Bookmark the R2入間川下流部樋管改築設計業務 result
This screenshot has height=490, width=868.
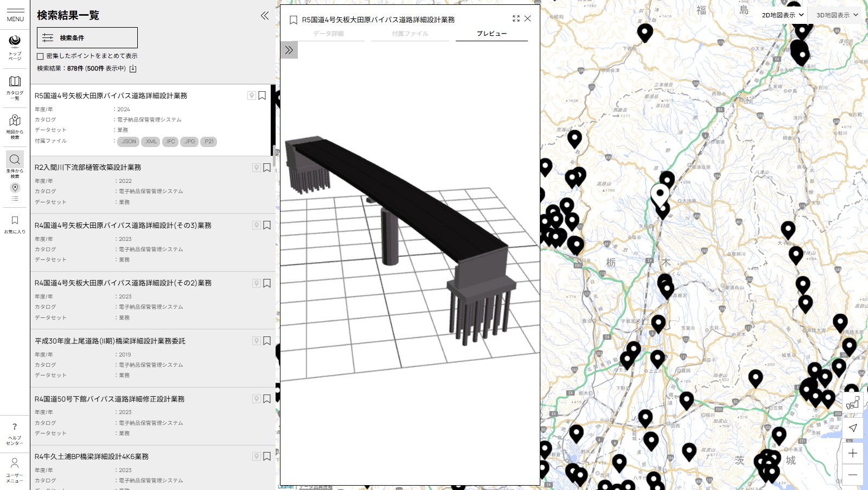(267, 168)
